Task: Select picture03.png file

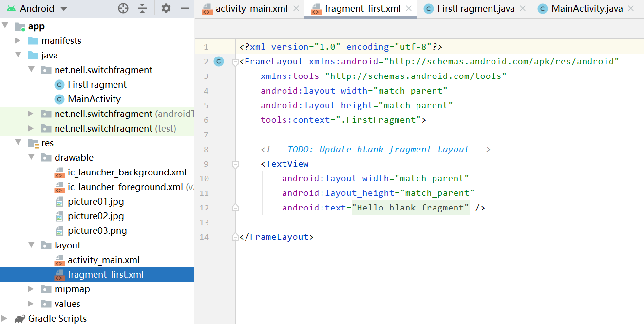Action: 97,231
